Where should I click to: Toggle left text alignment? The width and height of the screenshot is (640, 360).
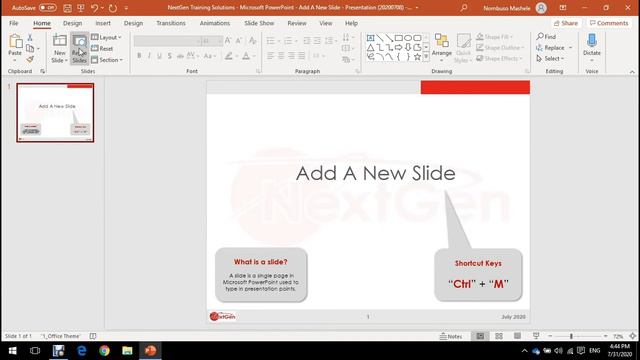click(271, 56)
